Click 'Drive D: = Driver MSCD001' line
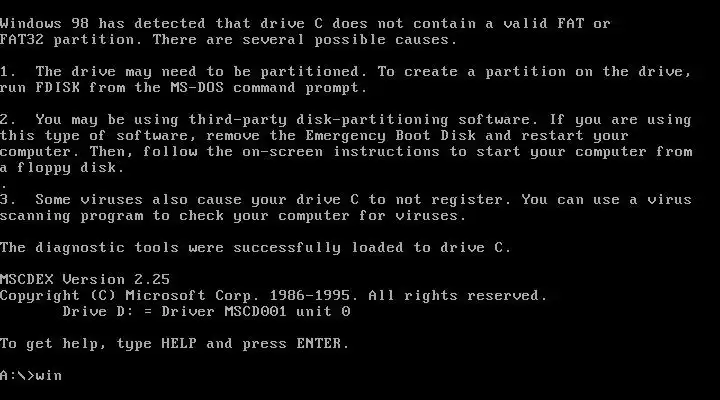The width and height of the screenshot is (720, 400). [207, 311]
